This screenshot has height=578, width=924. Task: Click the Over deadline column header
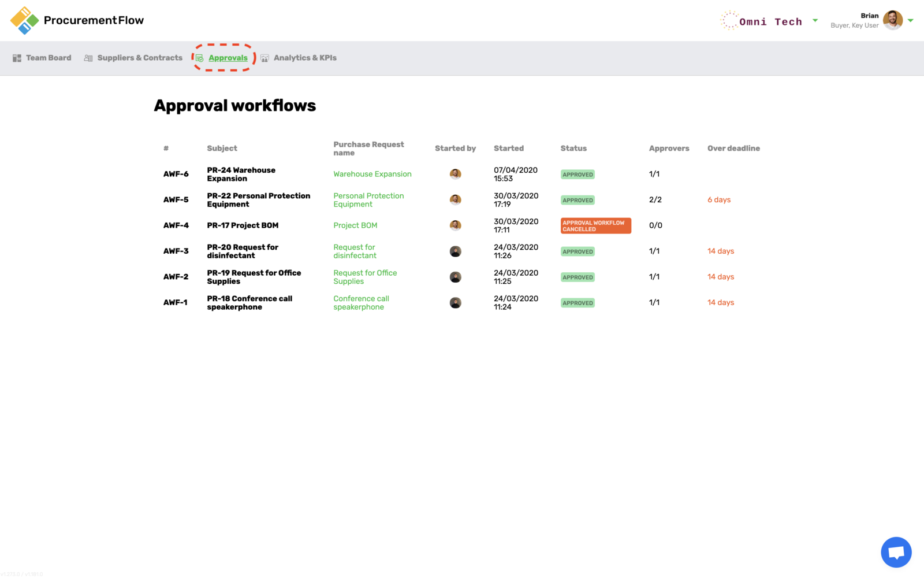point(733,149)
